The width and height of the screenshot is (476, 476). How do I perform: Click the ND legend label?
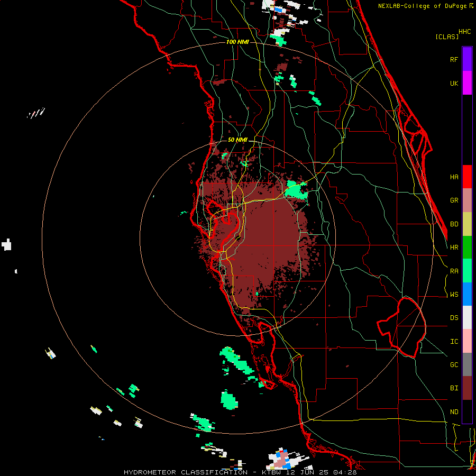(454, 412)
